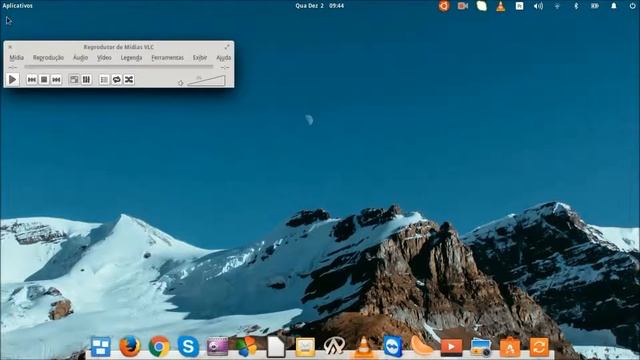Open the notifications bell indicator

pyautogui.click(x=613, y=6)
